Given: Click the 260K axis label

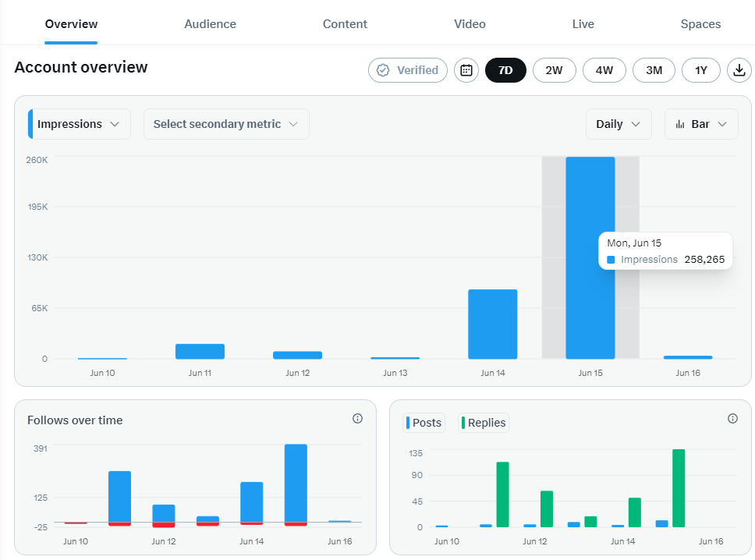Looking at the screenshot, I should [37, 160].
